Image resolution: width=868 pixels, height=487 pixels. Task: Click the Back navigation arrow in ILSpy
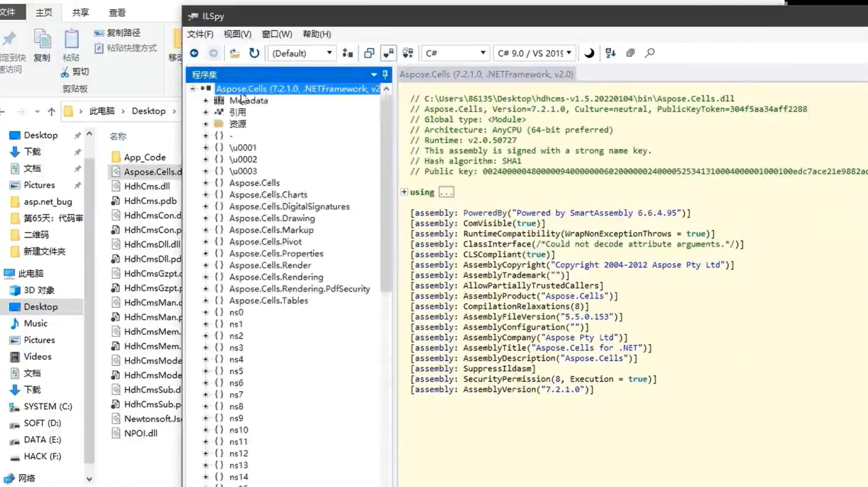click(x=194, y=53)
